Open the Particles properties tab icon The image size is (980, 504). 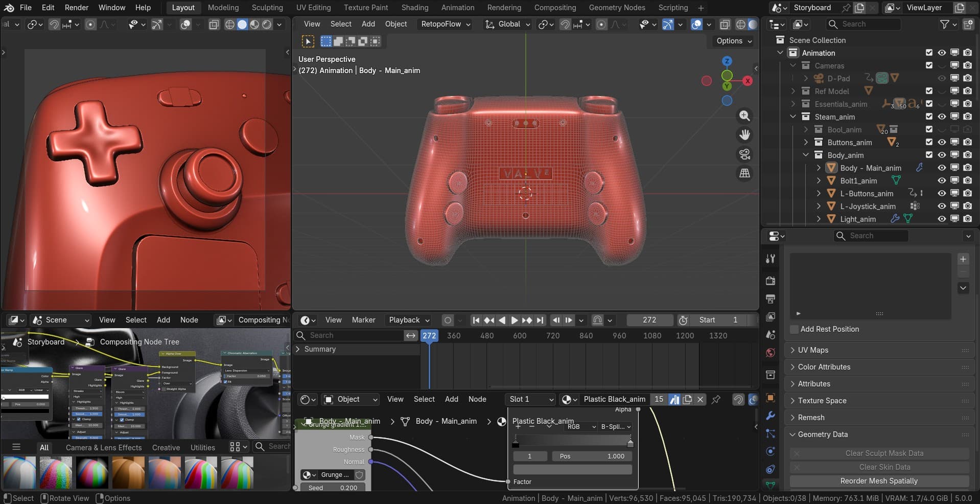click(x=771, y=433)
